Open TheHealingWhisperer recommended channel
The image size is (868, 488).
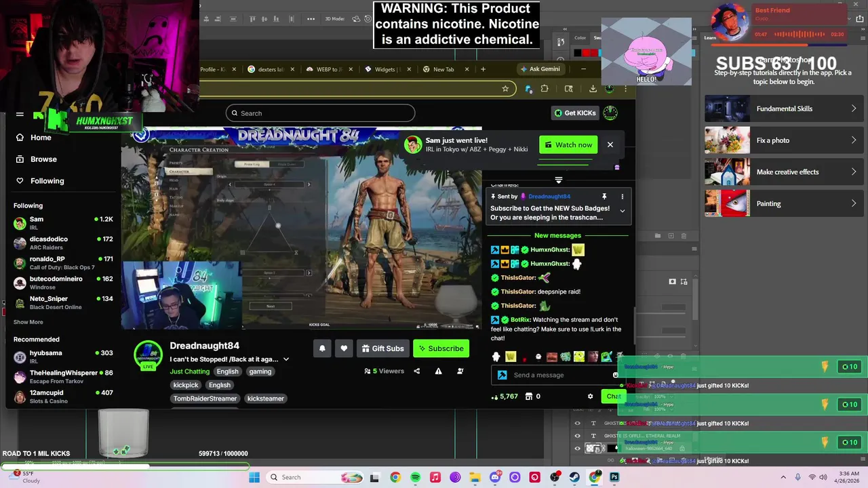[x=62, y=376]
